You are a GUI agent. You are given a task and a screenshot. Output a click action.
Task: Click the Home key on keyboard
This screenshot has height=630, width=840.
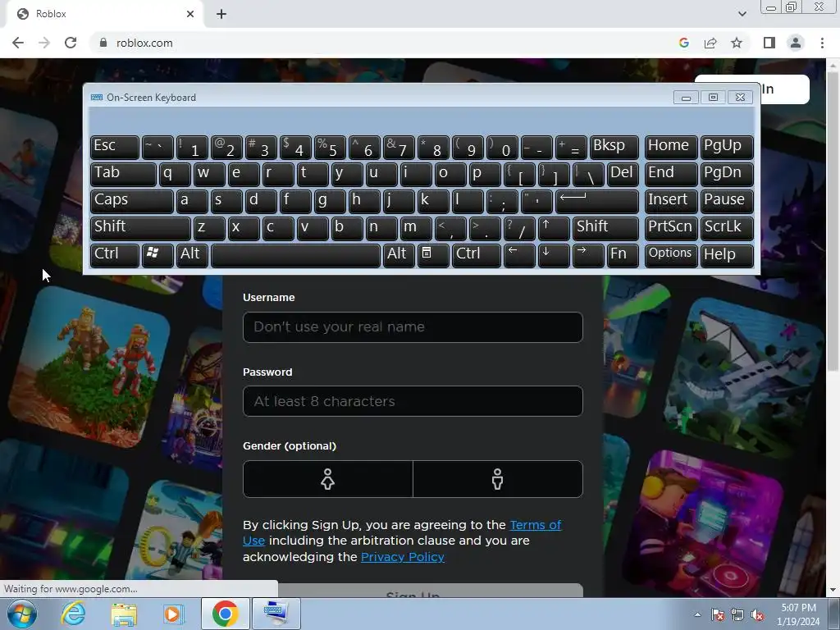point(671,147)
